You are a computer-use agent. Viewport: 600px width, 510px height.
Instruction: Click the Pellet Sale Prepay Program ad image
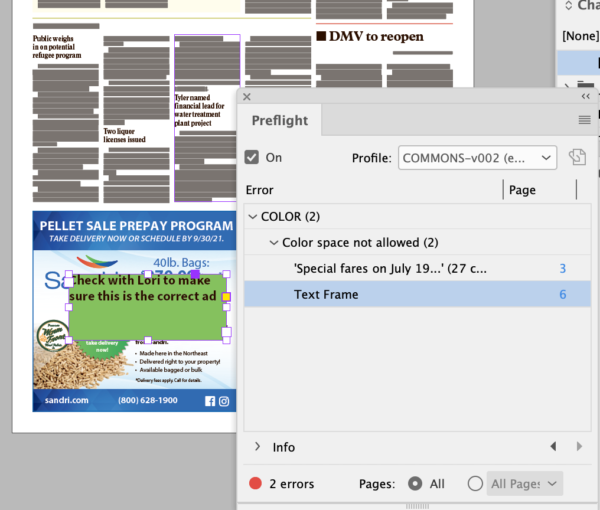pyautogui.click(x=134, y=311)
